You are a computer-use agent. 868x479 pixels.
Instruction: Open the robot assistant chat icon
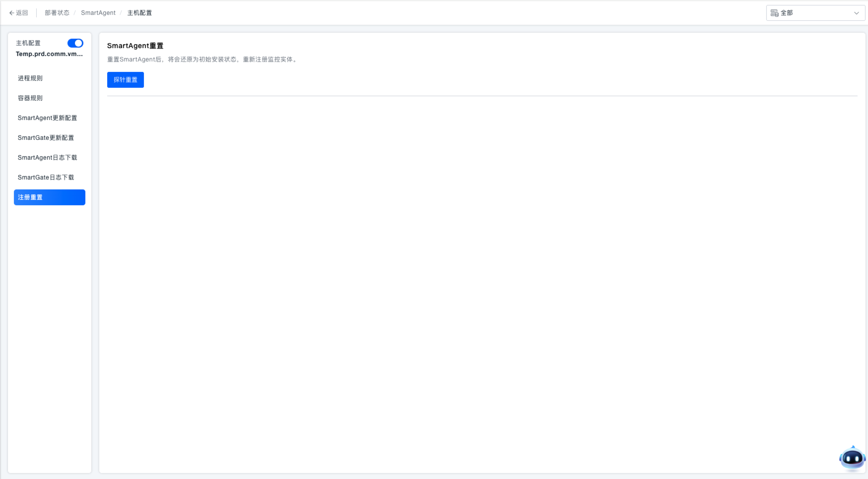pos(852,458)
